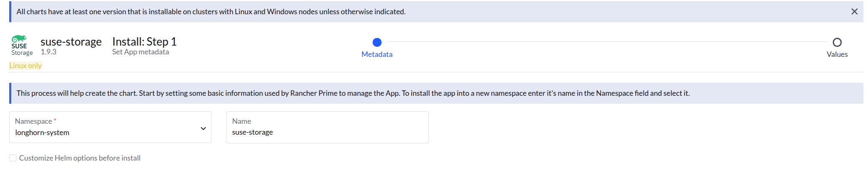Click the Metadata step label

[377, 54]
